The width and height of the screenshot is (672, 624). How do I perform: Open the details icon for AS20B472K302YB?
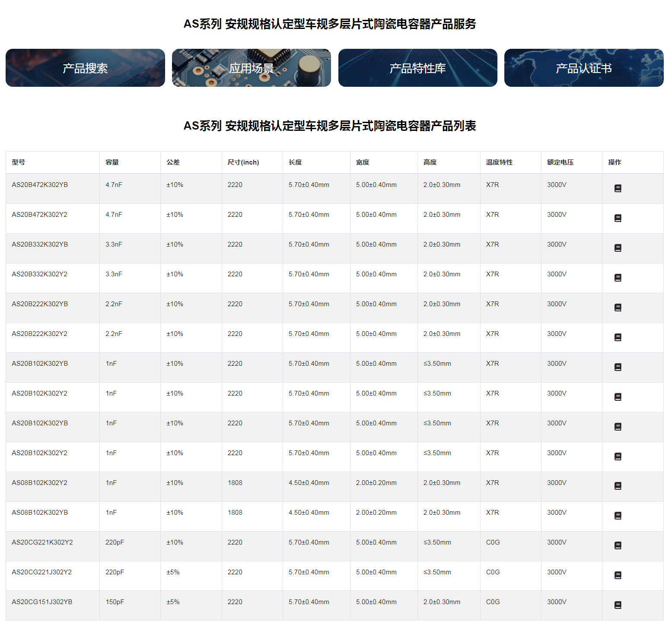618,188
